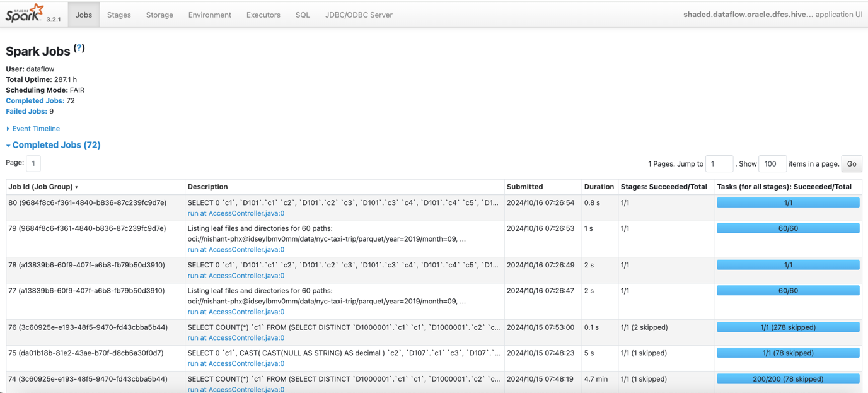Click the 1/1 (278 skipped) progress bar
This screenshot has height=393, width=868.
coord(788,327)
